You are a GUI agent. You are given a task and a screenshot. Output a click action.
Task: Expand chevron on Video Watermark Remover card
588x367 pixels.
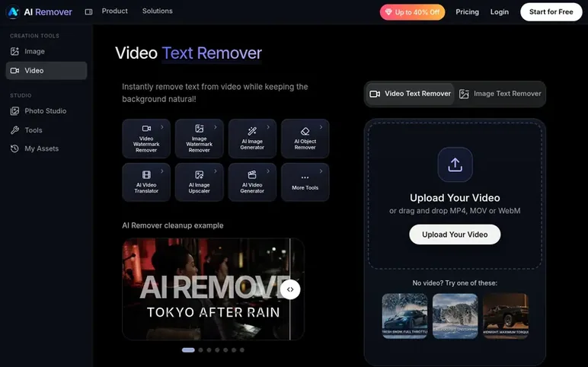point(162,127)
